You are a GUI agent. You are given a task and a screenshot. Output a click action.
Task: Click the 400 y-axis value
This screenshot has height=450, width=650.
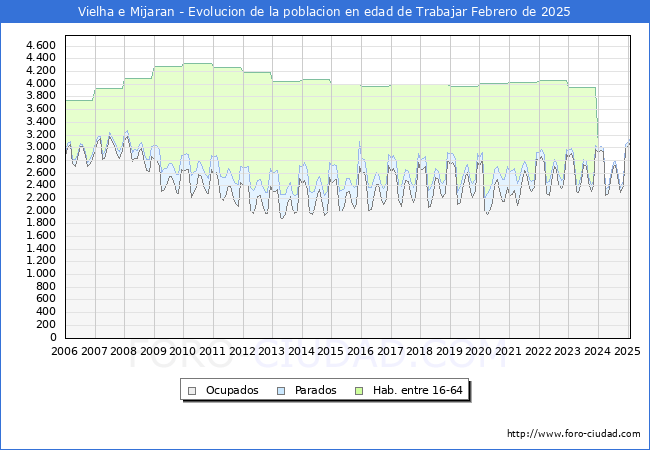[46, 312]
